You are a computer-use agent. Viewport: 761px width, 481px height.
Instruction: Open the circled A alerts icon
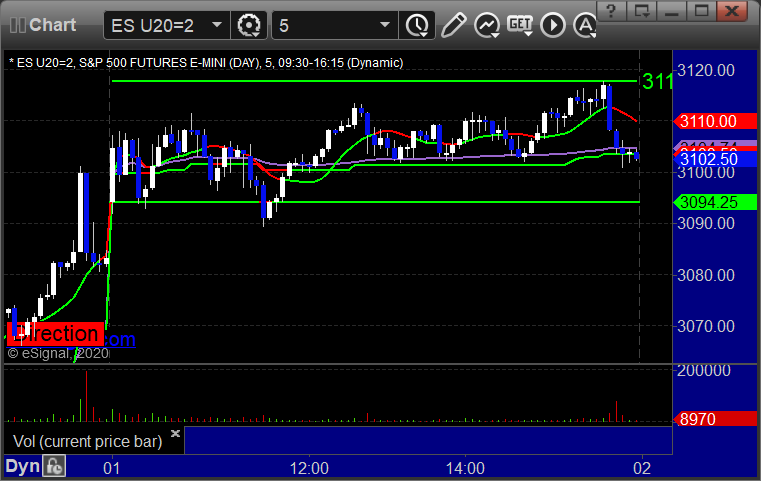coord(585,25)
